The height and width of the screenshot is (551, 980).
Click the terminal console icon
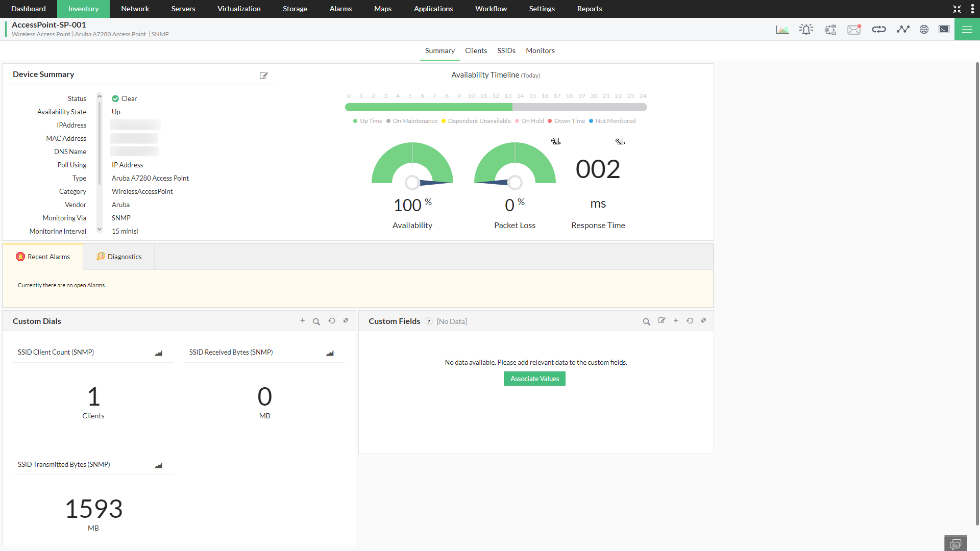point(944,30)
